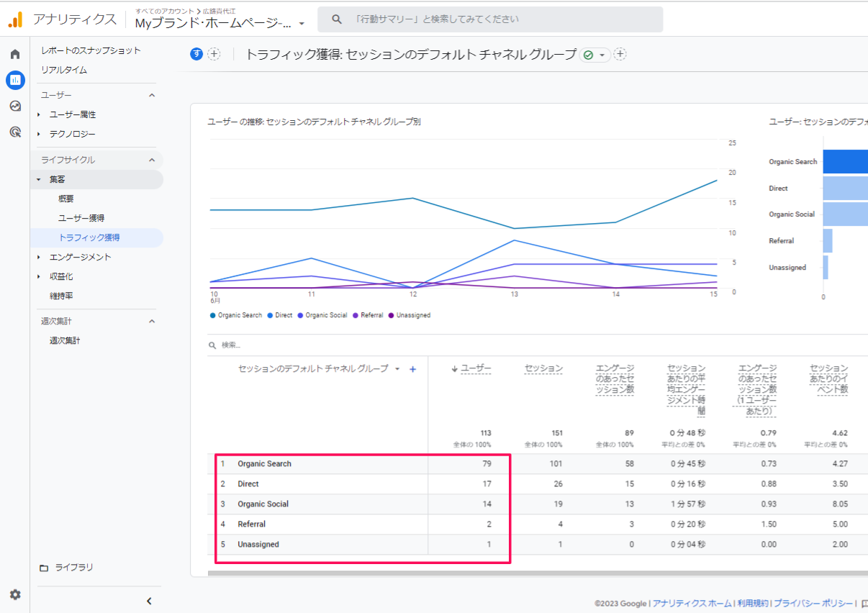
Task: Expand the エンゲージメント section
Action: click(x=80, y=257)
